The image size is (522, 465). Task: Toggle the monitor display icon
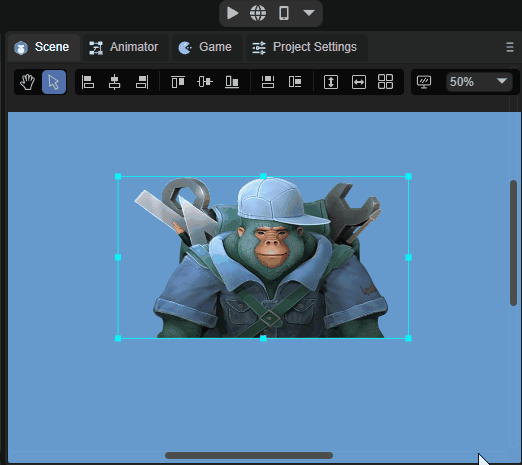pyautogui.click(x=424, y=82)
